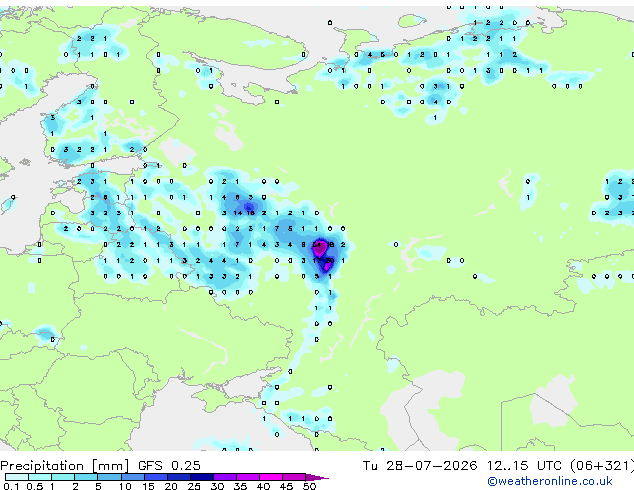This screenshot has height=490, width=634.
Task: Click the 'GFS 0.25' model label
Action: point(169,466)
